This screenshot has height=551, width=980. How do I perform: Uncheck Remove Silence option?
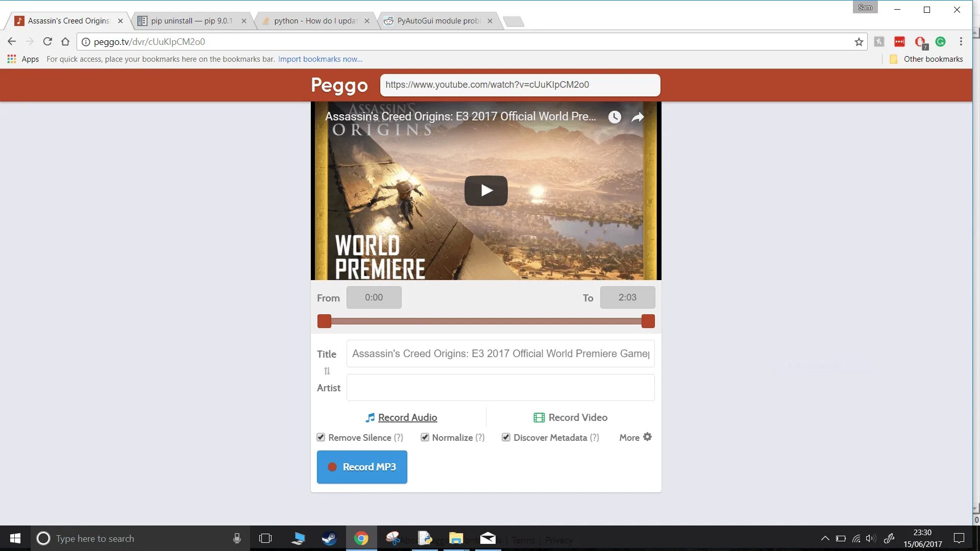click(x=321, y=437)
